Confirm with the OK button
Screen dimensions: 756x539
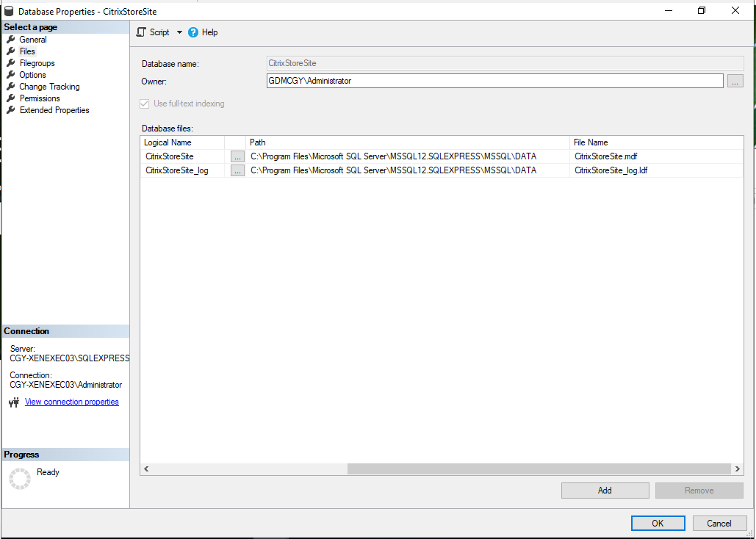click(x=658, y=523)
